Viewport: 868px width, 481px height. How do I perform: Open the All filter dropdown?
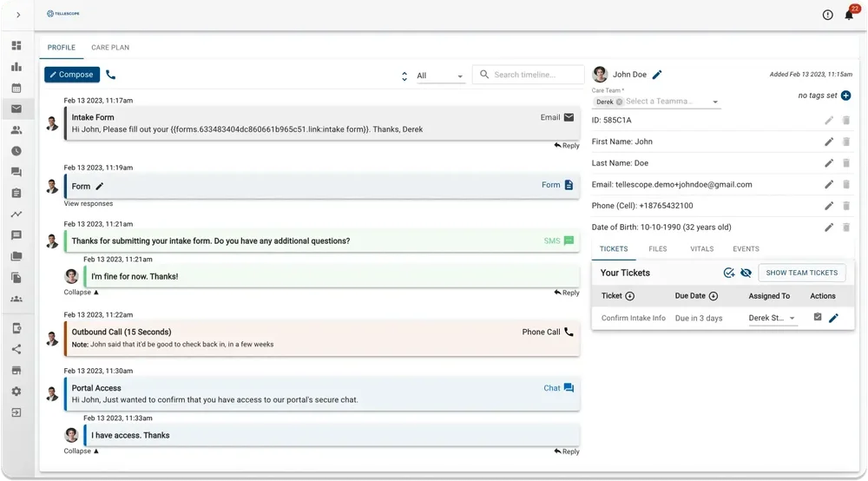tap(440, 76)
